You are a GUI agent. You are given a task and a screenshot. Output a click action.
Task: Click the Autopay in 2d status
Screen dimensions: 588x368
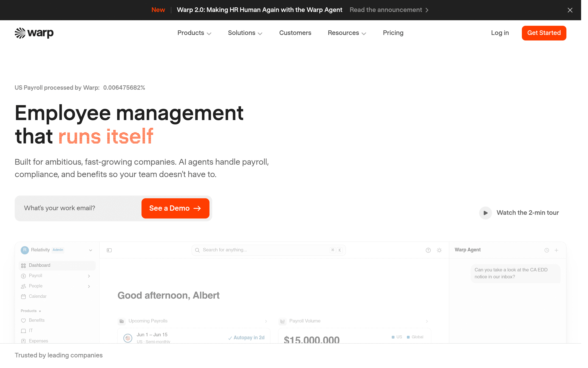click(246, 338)
